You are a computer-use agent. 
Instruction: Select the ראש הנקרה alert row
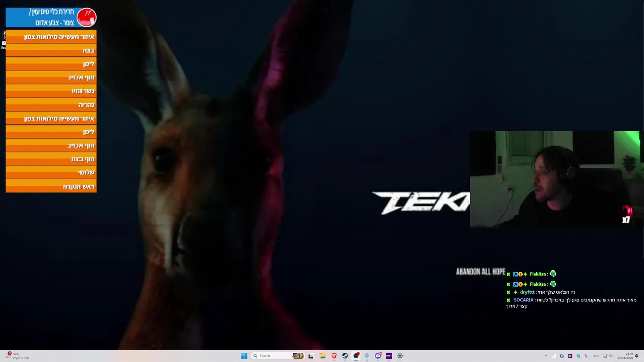click(x=51, y=186)
